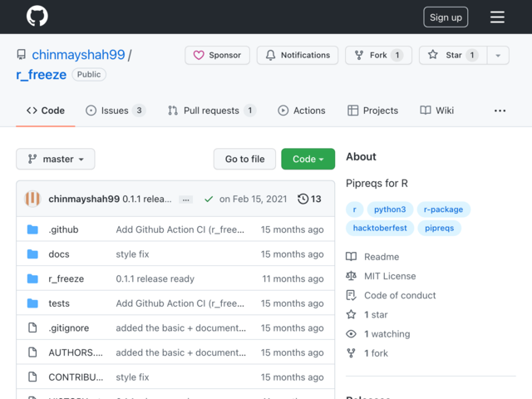
Task: Click the .gitignore file icon
Action: [32, 328]
